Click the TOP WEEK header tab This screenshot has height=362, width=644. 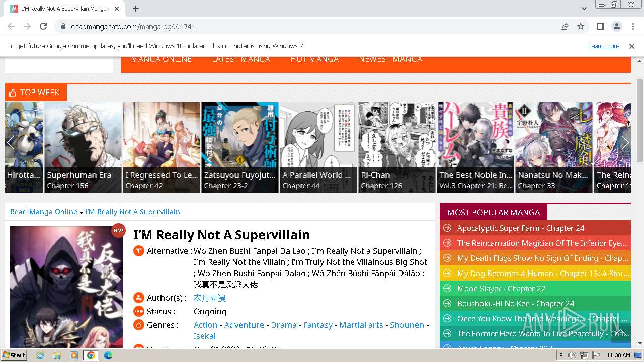coord(36,93)
